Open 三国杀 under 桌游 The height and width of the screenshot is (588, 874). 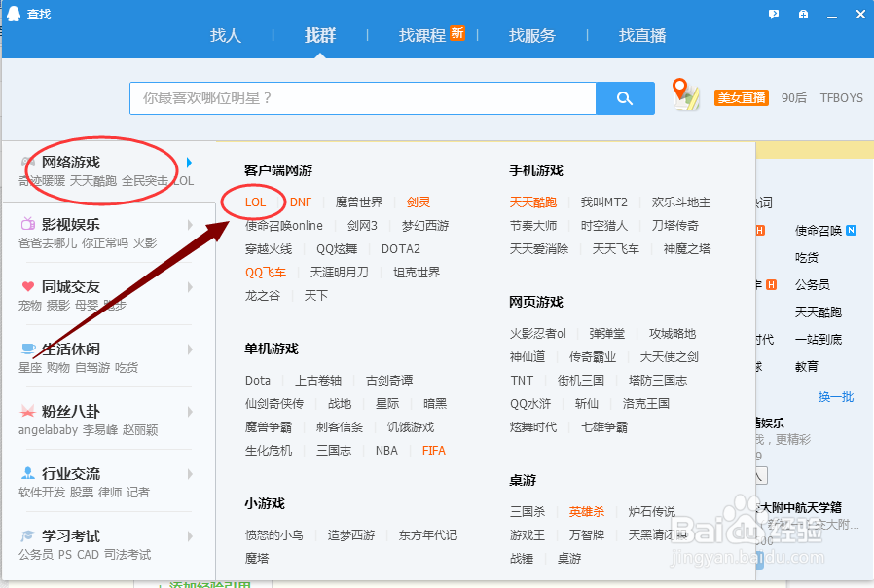pyautogui.click(x=528, y=512)
